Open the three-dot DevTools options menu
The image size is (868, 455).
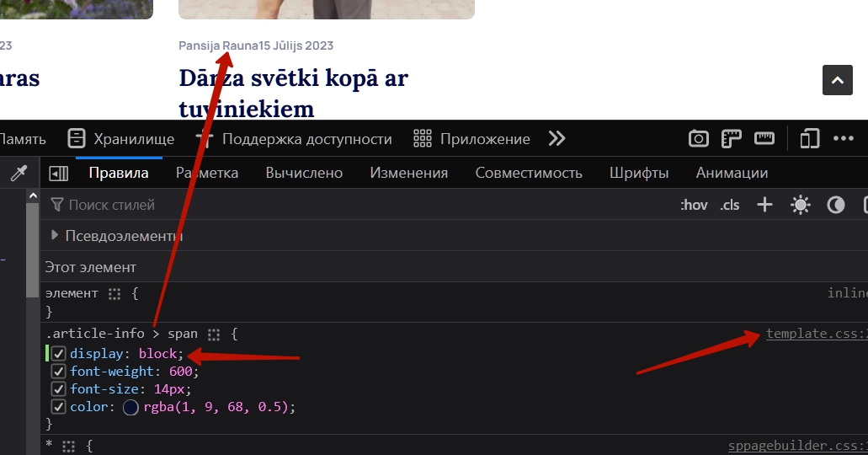click(844, 139)
